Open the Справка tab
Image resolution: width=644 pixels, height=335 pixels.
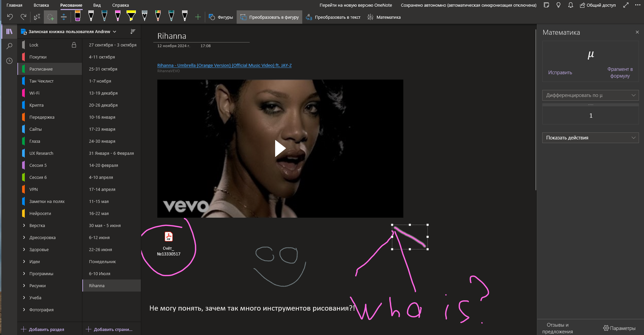point(120,5)
